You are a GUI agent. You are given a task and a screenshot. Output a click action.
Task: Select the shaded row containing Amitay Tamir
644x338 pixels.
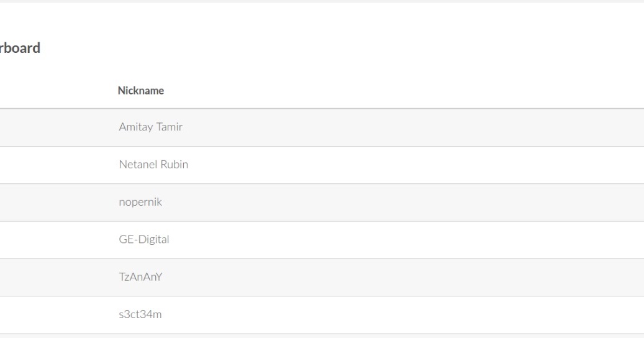322,127
